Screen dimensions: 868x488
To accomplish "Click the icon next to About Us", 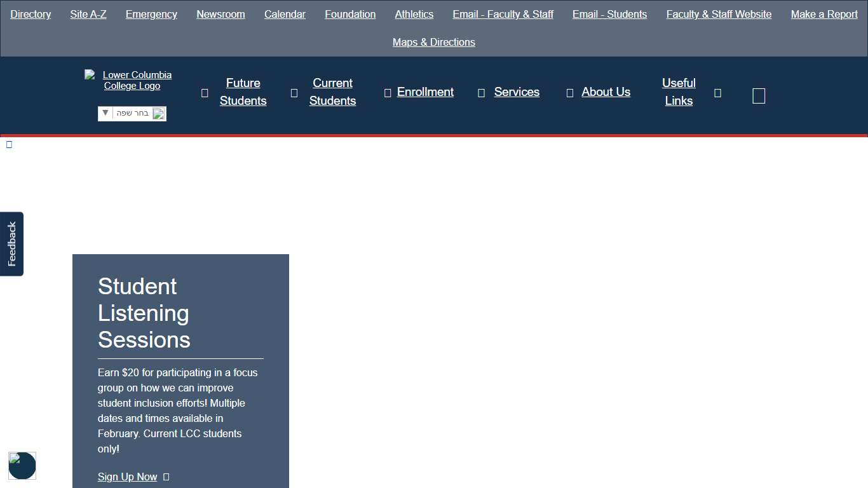I will pos(569,92).
